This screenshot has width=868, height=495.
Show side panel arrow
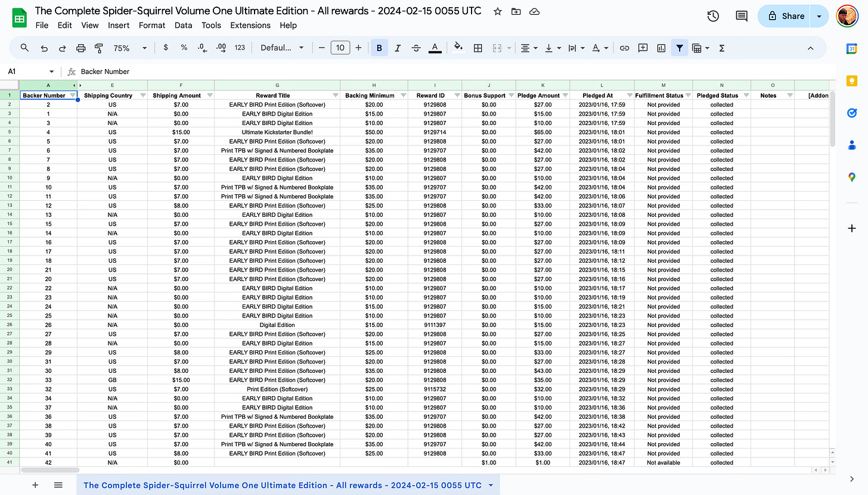[x=852, y=478]
